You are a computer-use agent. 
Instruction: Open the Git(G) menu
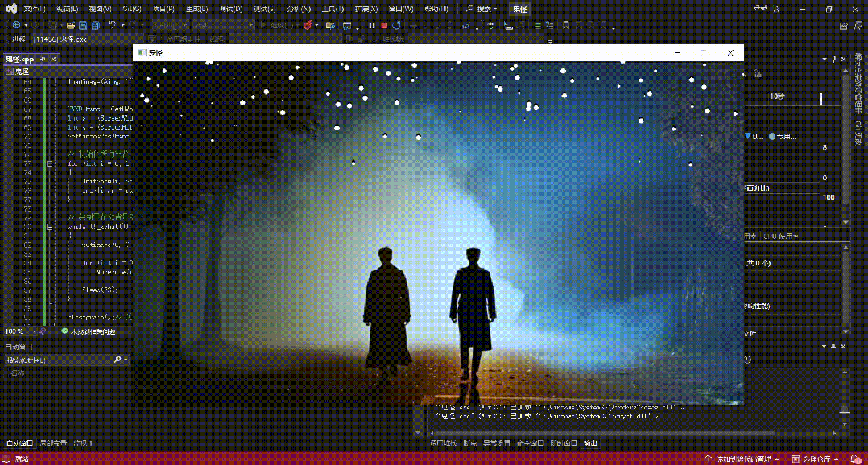click(132, 9)
